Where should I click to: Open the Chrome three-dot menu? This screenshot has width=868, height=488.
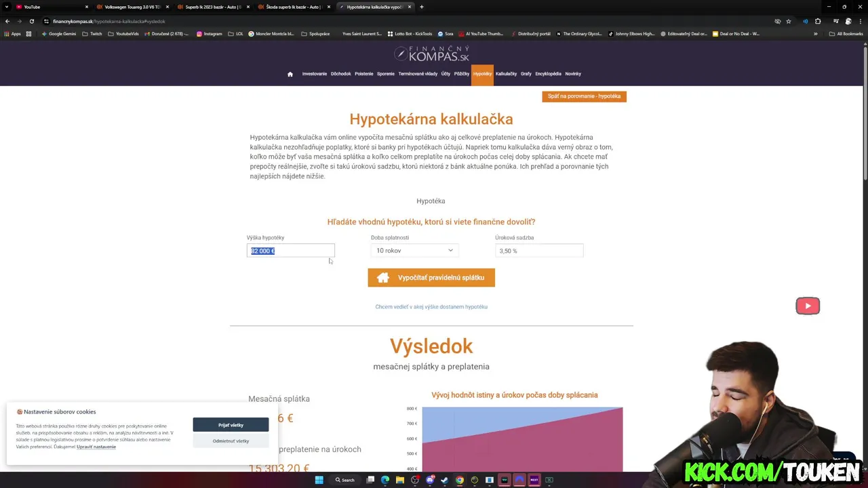[861, 21]
